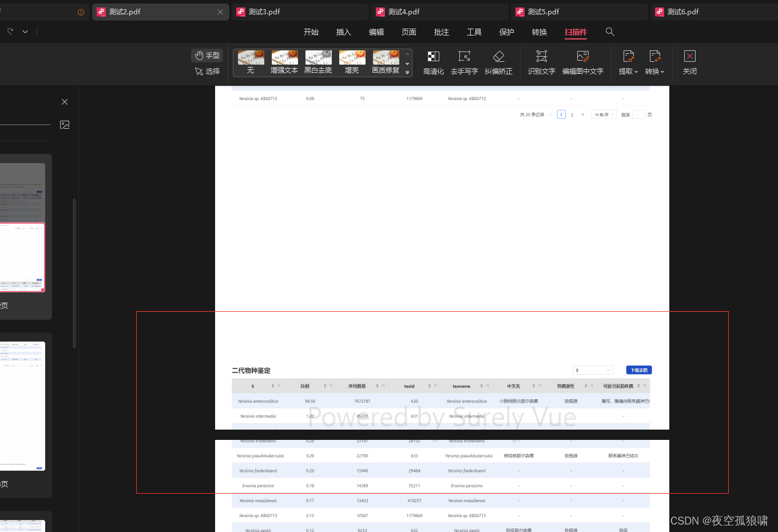This screenshot has width=778, height=532.
Task: Expand the filter preset gallery list
Action: (407, 72)
